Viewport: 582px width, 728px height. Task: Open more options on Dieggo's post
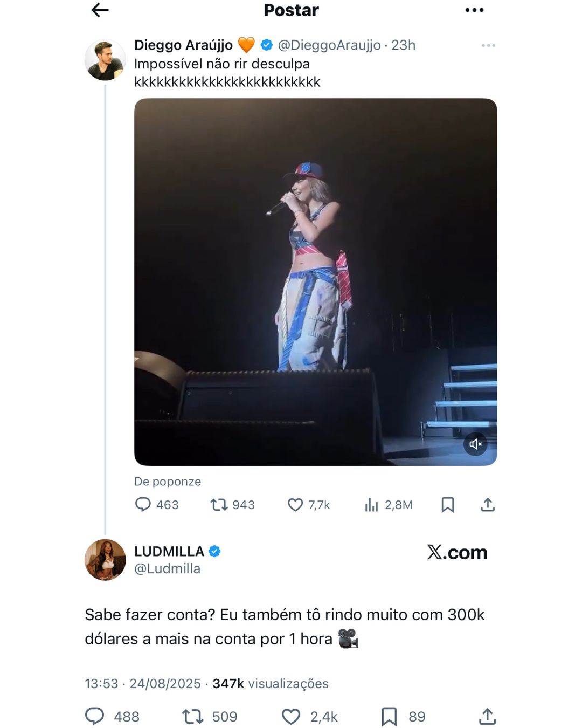(488, 46)
